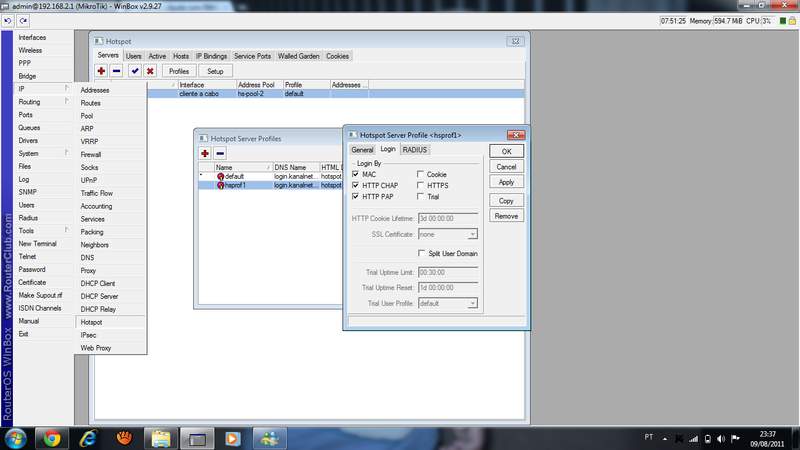The width and height of the screenshot is (800, 450).
Task: Open Interfaces from the left sidebar
Action: (32, 37)
